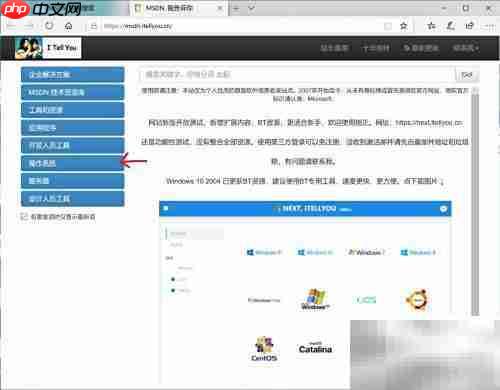
Task: Expand the 企业解决方案 category
Action: coord(72,75)
